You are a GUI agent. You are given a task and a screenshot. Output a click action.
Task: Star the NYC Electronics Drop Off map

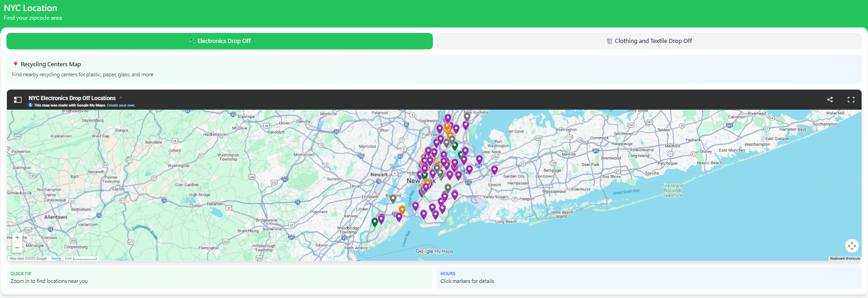[121, 98]
